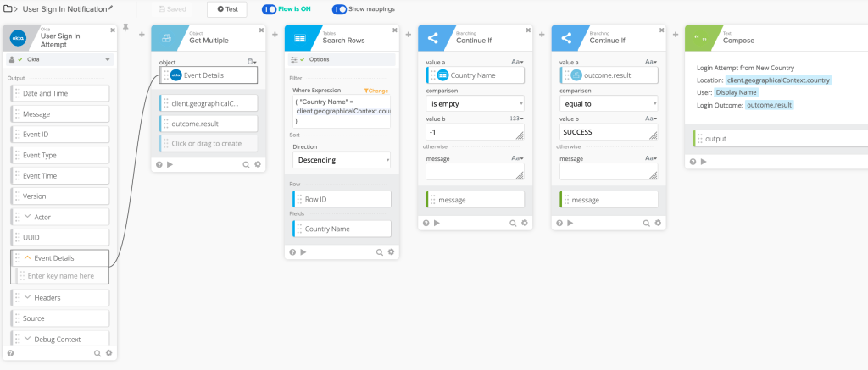The width and height of the screenshot is (868, 370).
Task: Click the pencil icon to rename the flow
Action: tap(109, 8)
